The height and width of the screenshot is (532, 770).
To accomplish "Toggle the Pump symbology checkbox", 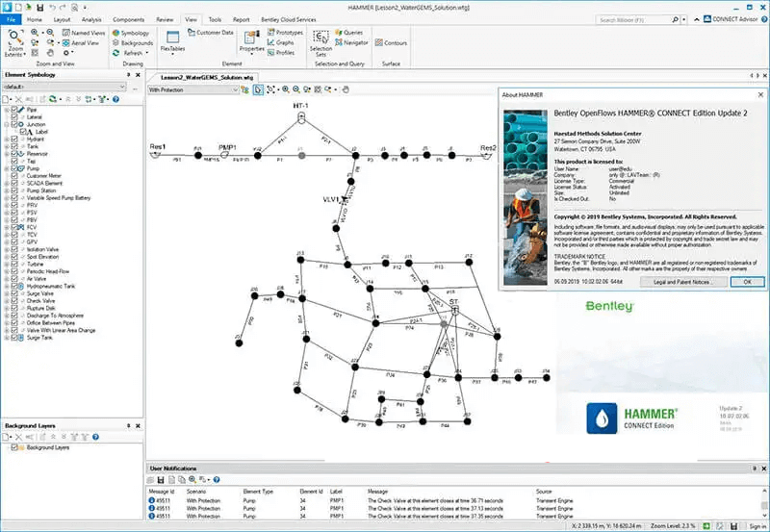I will click(14, 168).
